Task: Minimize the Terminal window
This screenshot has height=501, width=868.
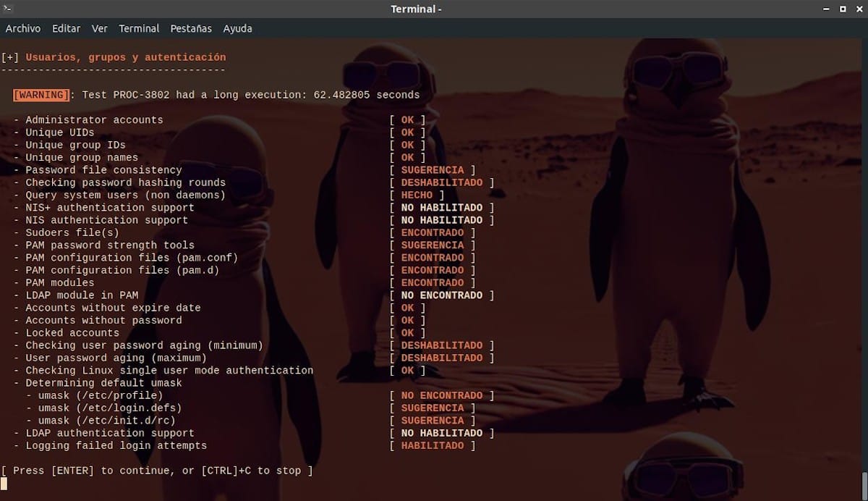Action: pyautogui.click(x=826, y=9)
